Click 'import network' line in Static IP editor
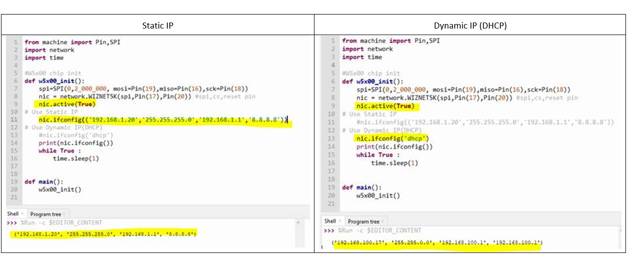Image resolution: width=644 pixels, height=267 pixels. click(49, 50)
